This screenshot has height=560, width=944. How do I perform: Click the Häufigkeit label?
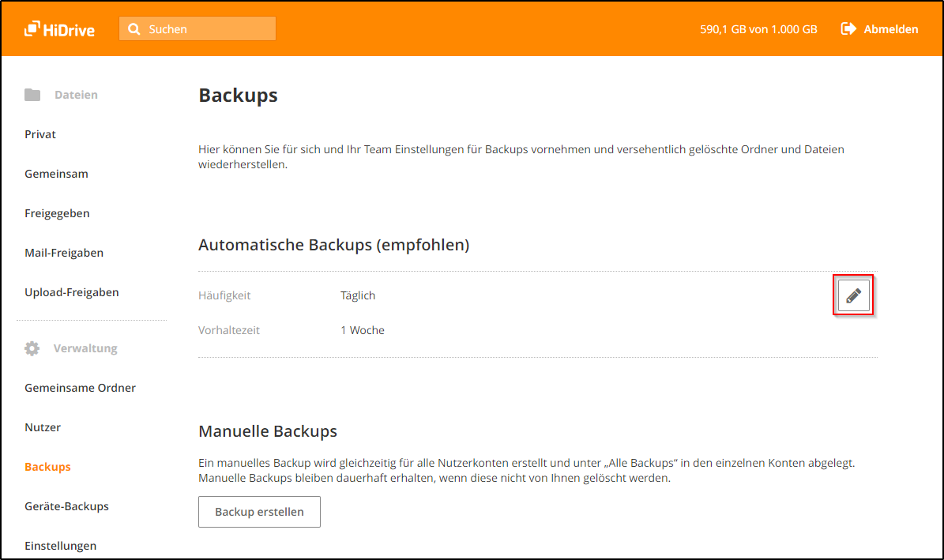(x=224, y=295)
